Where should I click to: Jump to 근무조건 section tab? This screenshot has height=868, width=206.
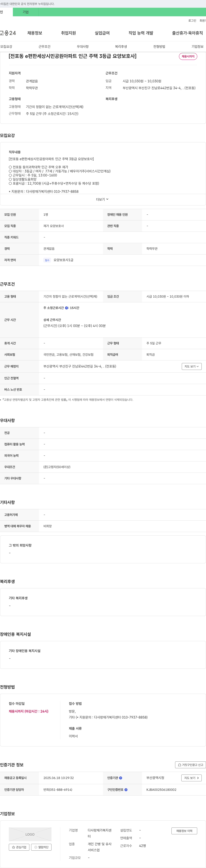44,47
